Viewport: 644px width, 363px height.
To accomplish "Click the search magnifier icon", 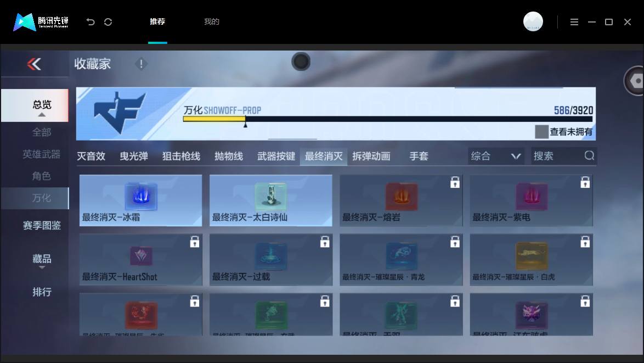I will coord(589,155).
